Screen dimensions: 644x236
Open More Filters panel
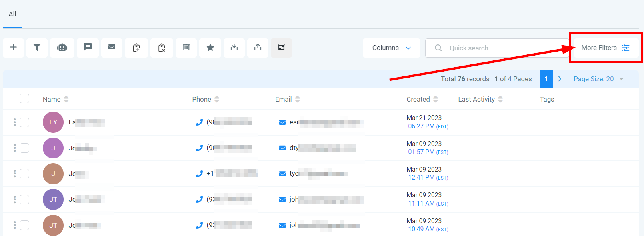tap(605, 48)
